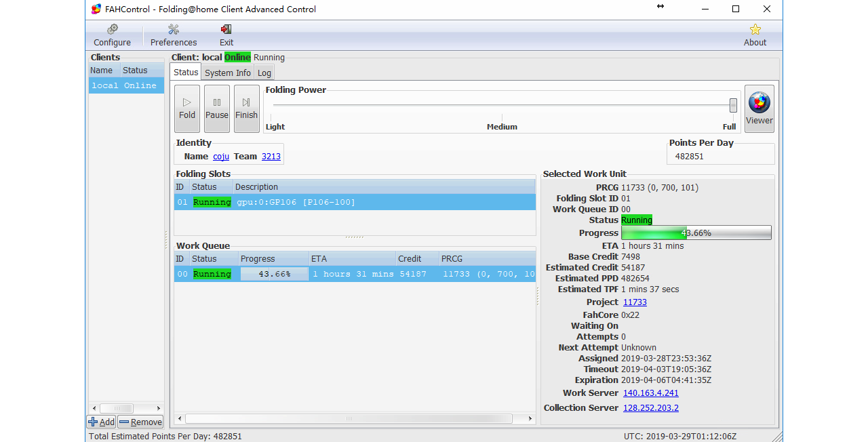Image resolution: width=868 pixels, height=442 pixels.
Task: Sort Folding Slots by Status column header
Action: [x=211, y=187]
